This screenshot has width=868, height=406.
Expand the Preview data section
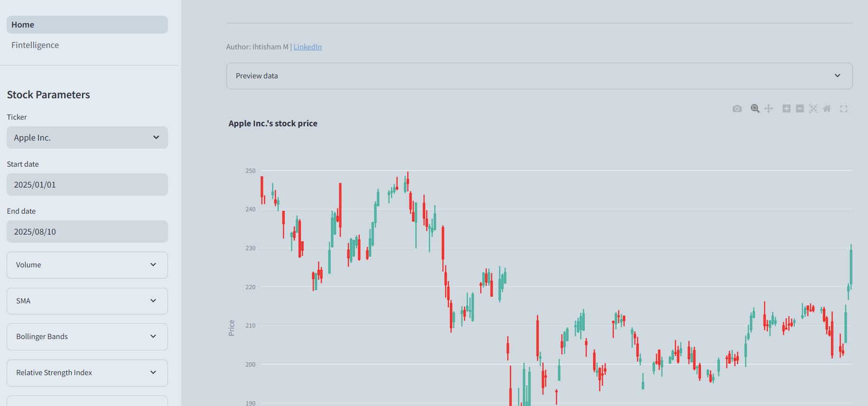coord(539,76)
